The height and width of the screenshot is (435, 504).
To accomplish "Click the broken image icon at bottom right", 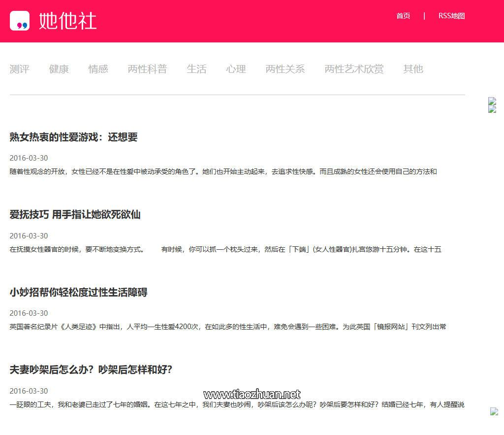I will coord(494,411).
